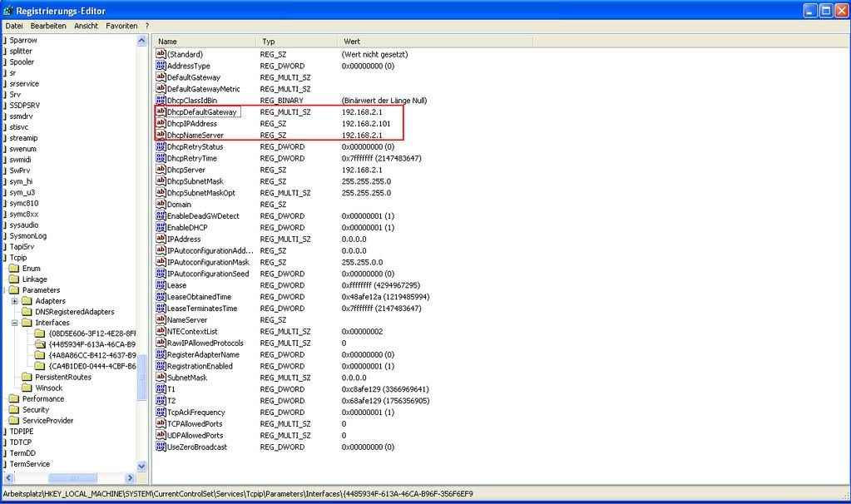The width and height of the screenshot is (851, 504).
Task: Click the icon next to SubnetMask
Action: point(161,377)
